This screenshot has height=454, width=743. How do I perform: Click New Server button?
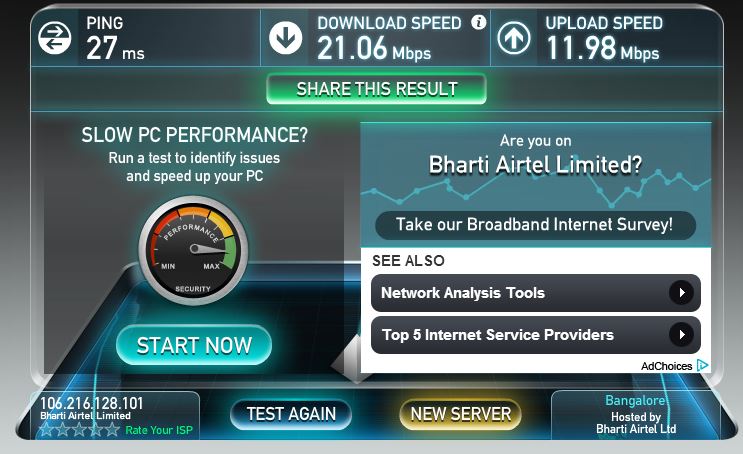(461, 414)
